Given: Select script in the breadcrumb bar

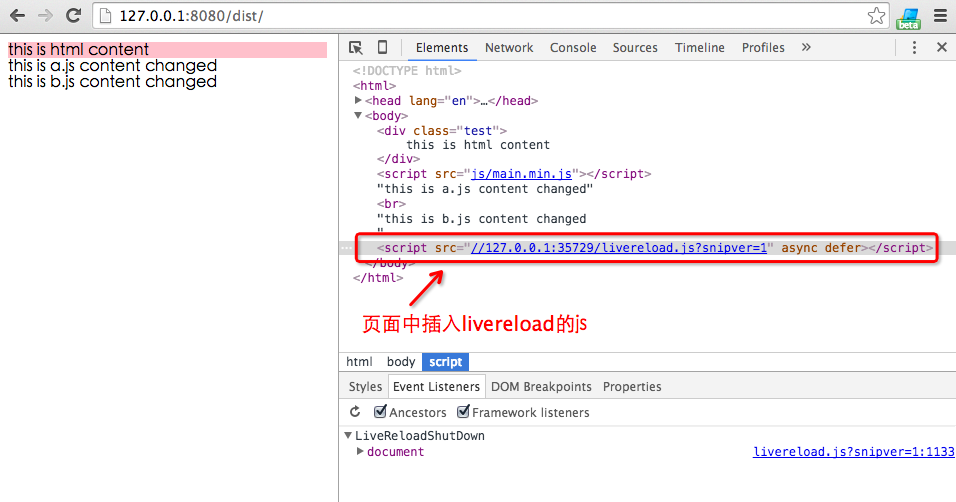Looking at the screenshot, I should tap(446, 362).
